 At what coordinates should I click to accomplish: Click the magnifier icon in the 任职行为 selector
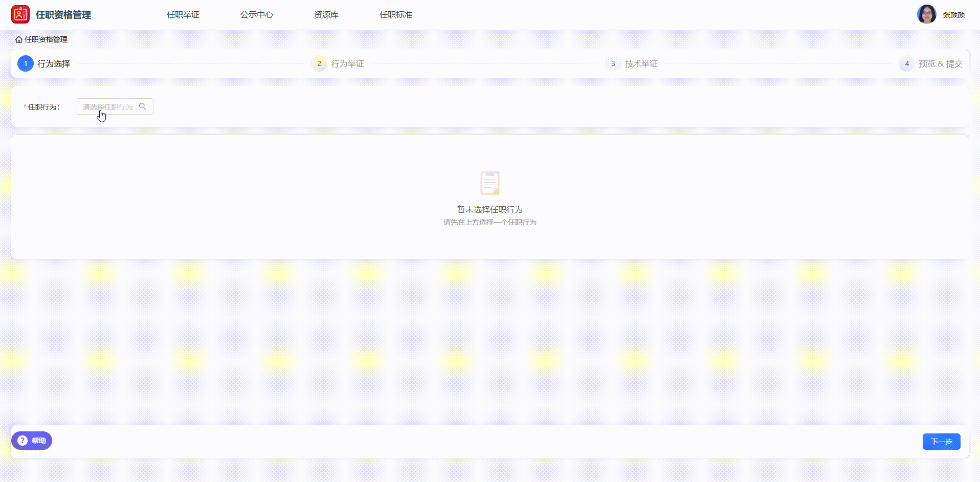tap(143, 106)
